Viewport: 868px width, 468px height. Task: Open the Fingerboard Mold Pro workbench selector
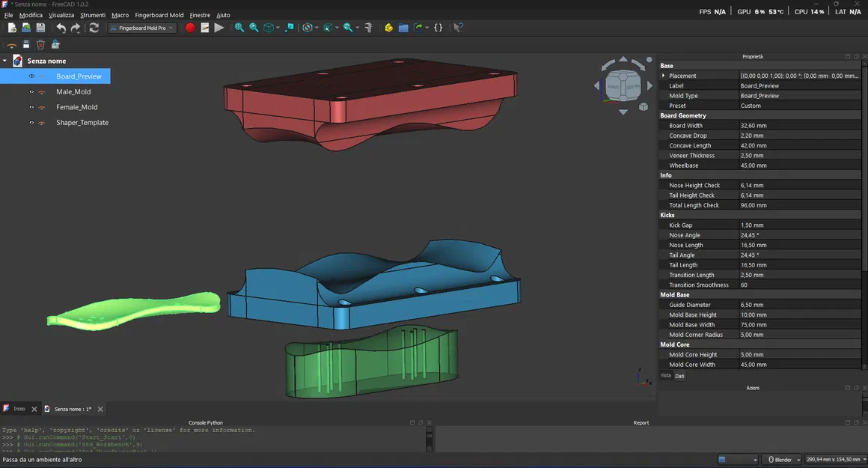(142, 28)
